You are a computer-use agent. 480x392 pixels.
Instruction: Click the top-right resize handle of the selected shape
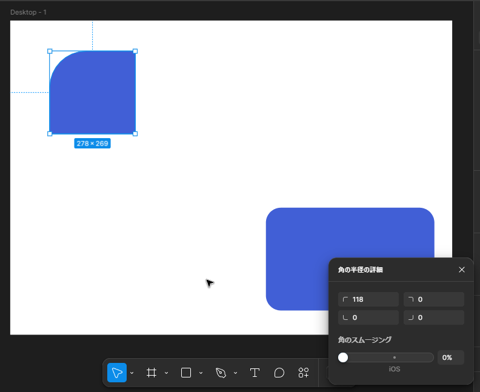[135, 51]
